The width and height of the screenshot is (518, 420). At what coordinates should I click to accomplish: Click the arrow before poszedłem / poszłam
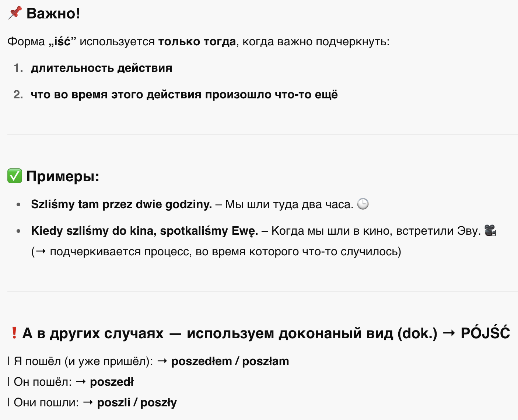coord(162,361)
